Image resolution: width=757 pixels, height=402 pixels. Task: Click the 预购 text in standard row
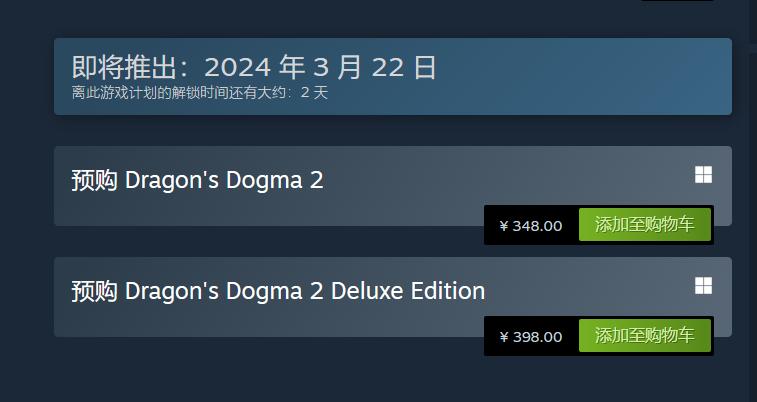pos(95,181)
